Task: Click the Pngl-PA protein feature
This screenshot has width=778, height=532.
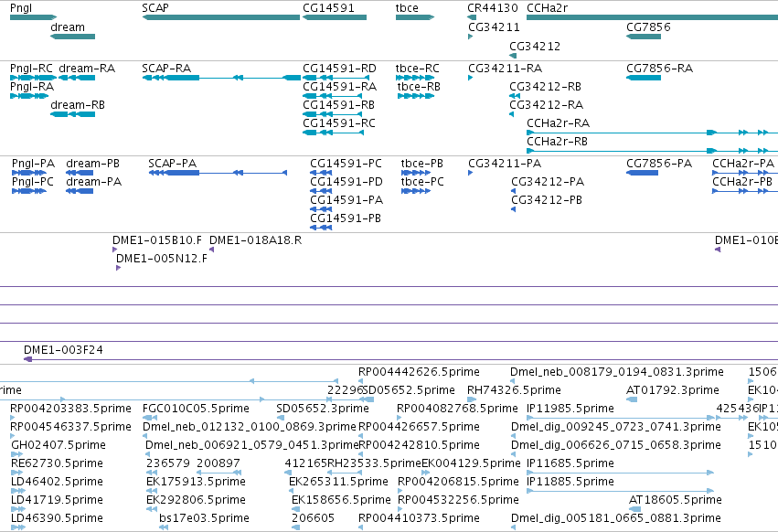Action: pos(29,173)
